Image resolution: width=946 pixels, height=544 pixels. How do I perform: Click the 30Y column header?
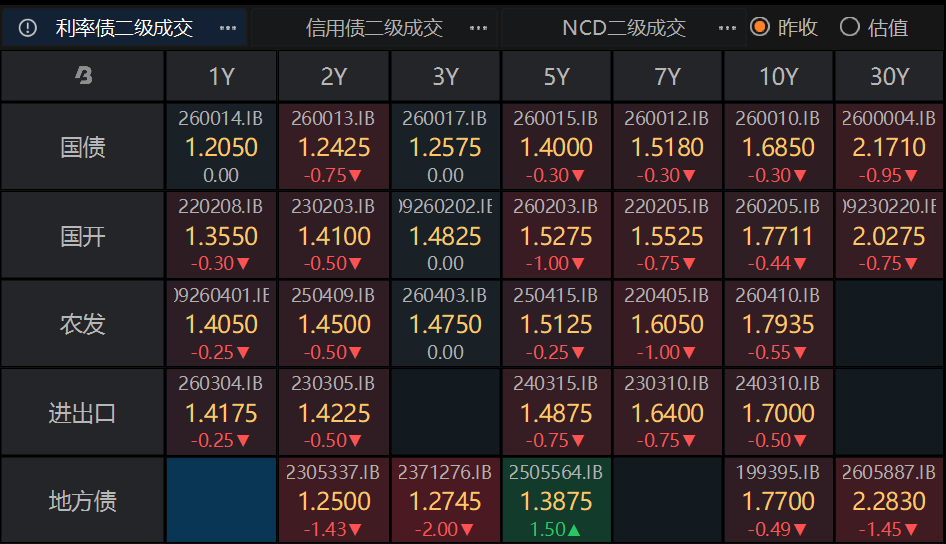pos(889,77)
